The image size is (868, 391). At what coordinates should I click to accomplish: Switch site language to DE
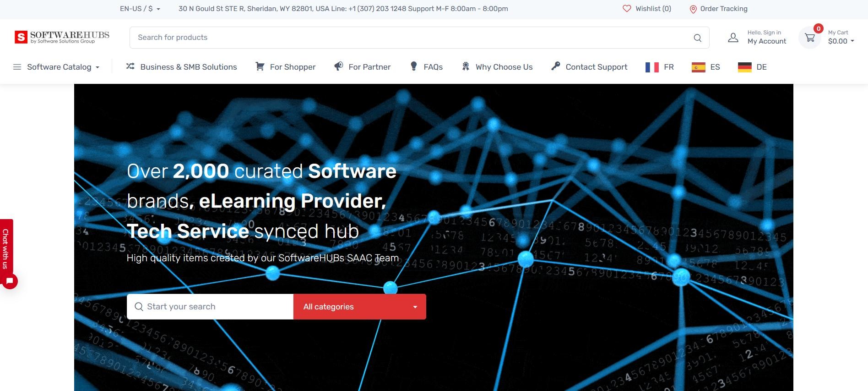(753, 67)
